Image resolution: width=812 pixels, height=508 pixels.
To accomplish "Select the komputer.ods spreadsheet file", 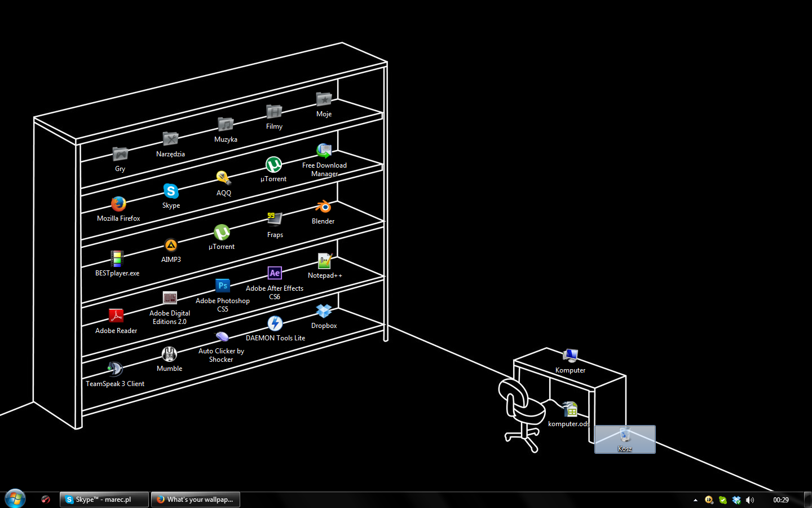I will pyautogui.click(x=570, y=409).
